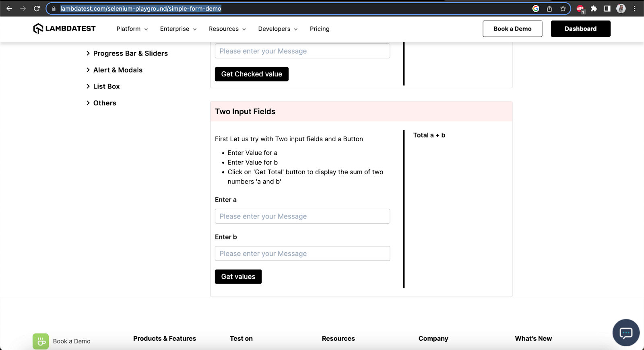Click the LambdaTest logo

(x=64, y=29)
